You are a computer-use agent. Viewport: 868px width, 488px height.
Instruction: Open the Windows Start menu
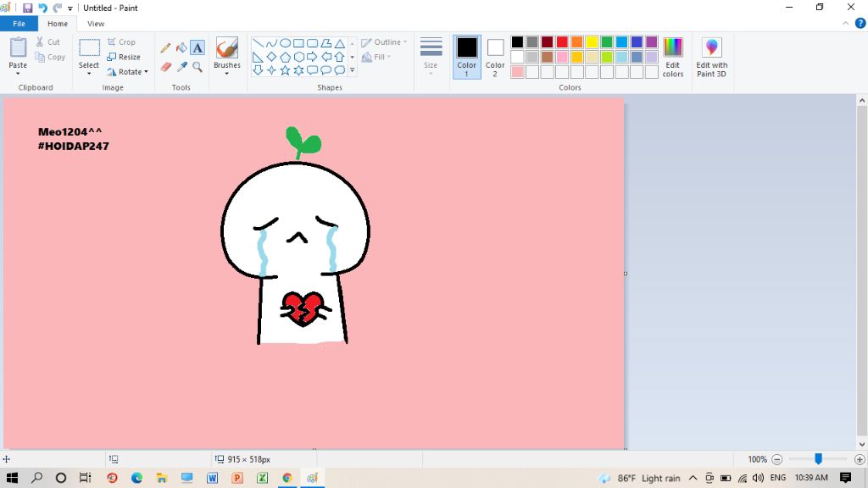pos(12,478)
